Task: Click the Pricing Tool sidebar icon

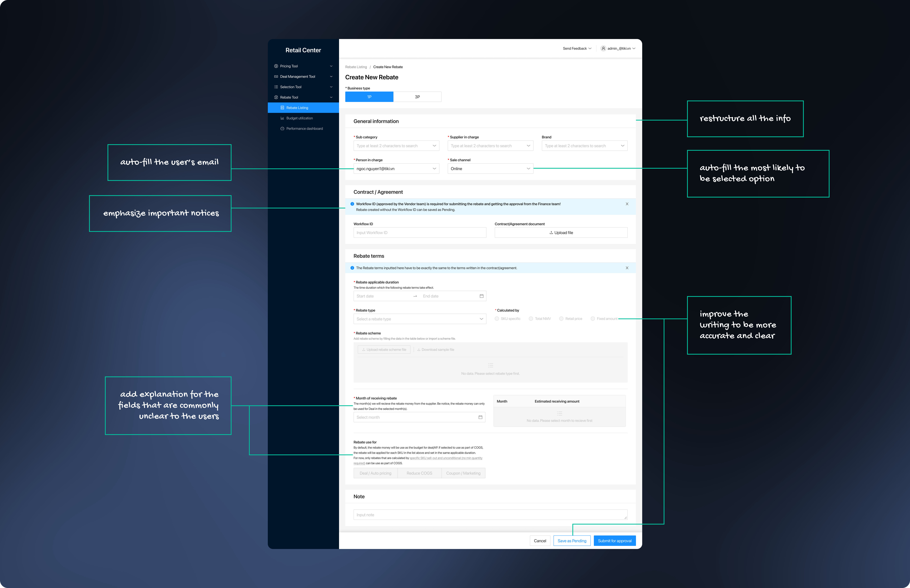Action: 276,66
